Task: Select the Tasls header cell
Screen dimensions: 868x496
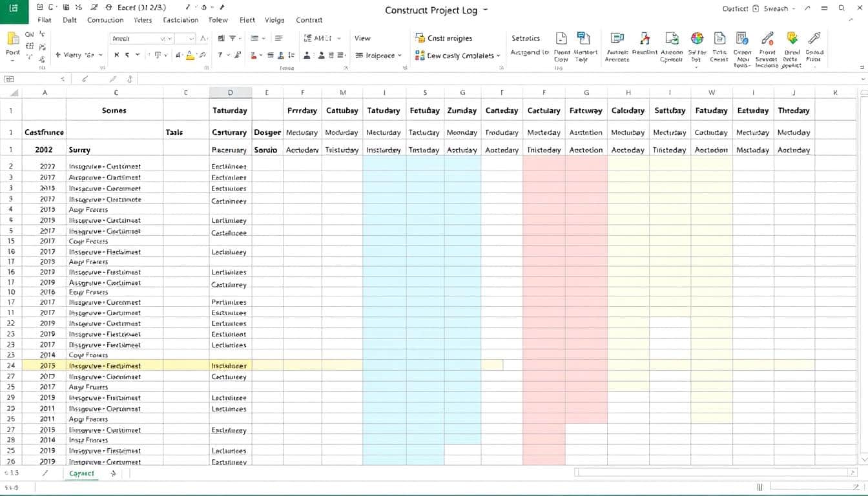Action: click(x=186, y=132)
